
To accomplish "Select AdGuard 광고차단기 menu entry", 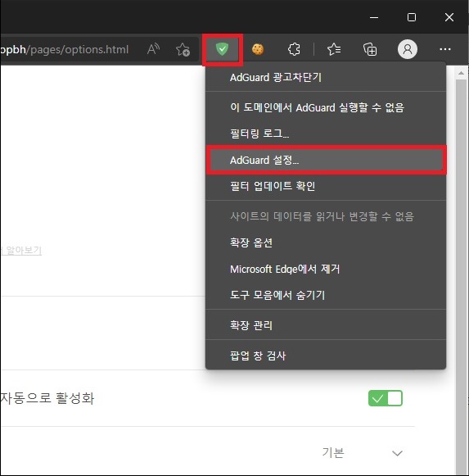I will pos(326,77).
